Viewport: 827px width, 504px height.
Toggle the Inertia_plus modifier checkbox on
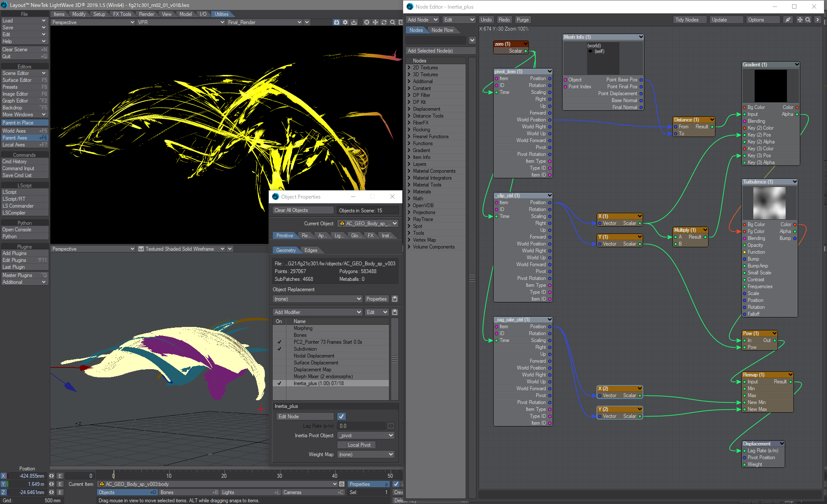coord(280,383)
